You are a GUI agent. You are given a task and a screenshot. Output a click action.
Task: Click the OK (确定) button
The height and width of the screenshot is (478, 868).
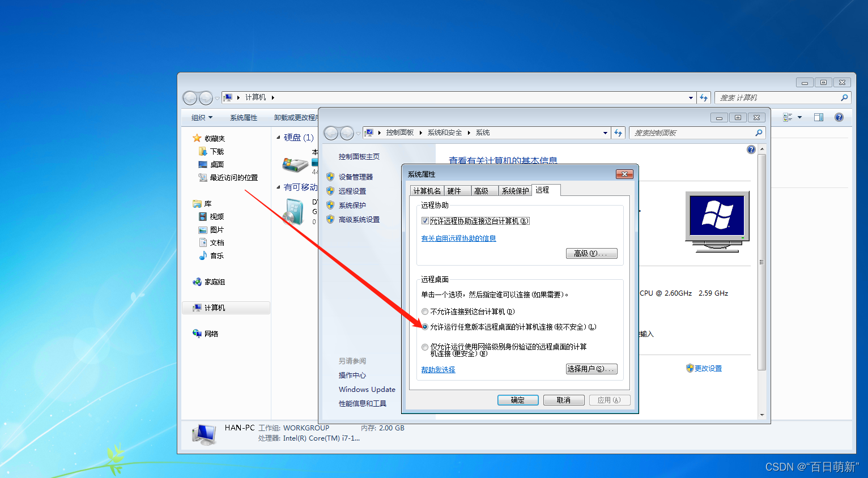[517, 400]
